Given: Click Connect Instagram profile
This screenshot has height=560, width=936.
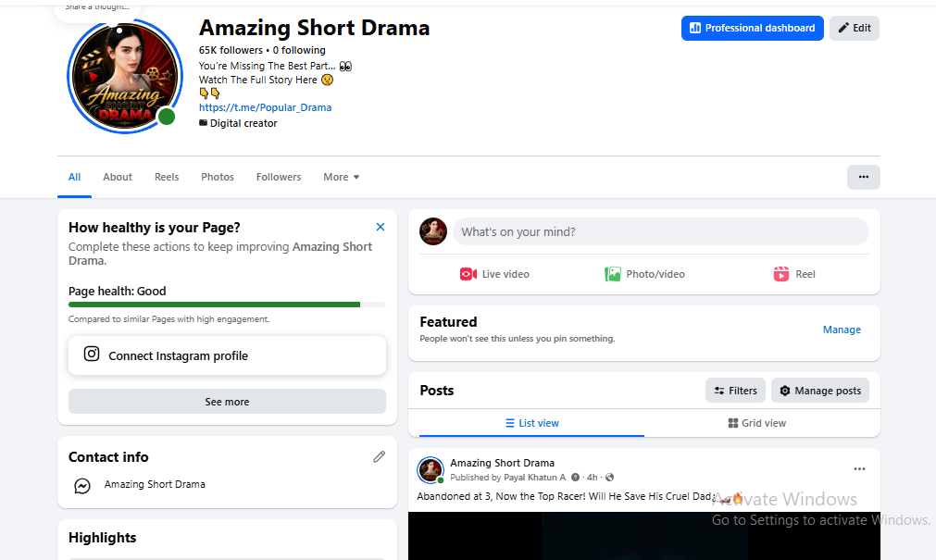Looking at the screenshot, I should pyautogui.click(x=227, y=355).
